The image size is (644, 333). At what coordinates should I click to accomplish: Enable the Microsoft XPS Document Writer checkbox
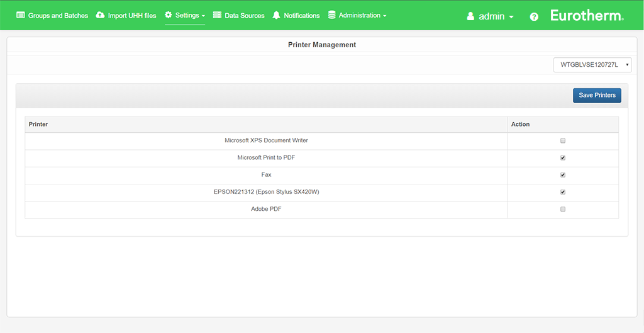pyautogui.click(x=563, y=141)
